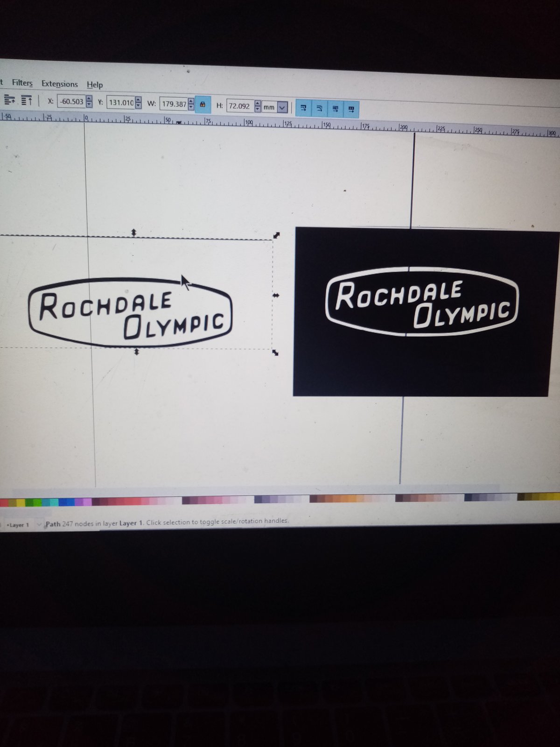This screenshot has height=747, width=560.
Task: Toggle move gradients with object option
Action: tap(335, 109)
